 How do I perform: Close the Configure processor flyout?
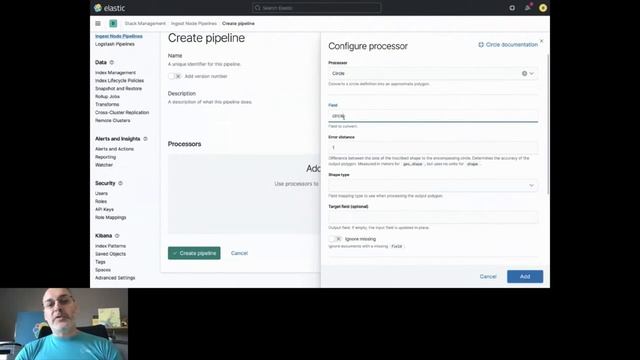[542, 41]
